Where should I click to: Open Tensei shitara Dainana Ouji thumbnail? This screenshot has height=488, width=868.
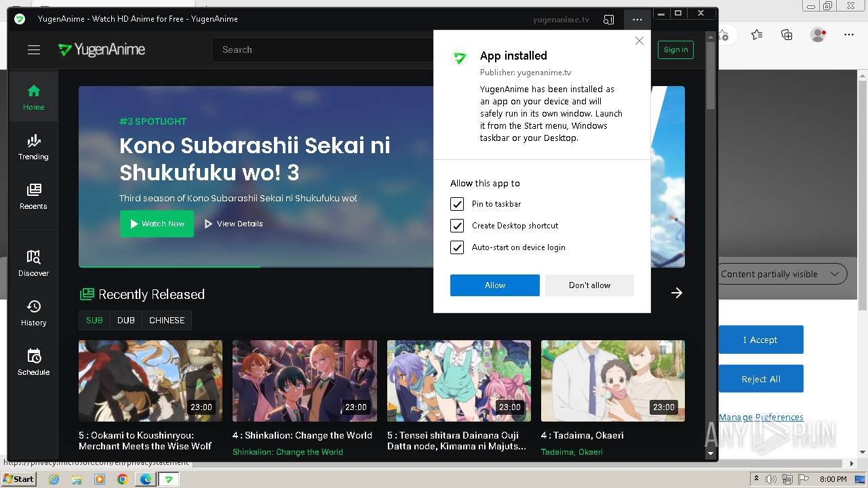coord(459,381)
